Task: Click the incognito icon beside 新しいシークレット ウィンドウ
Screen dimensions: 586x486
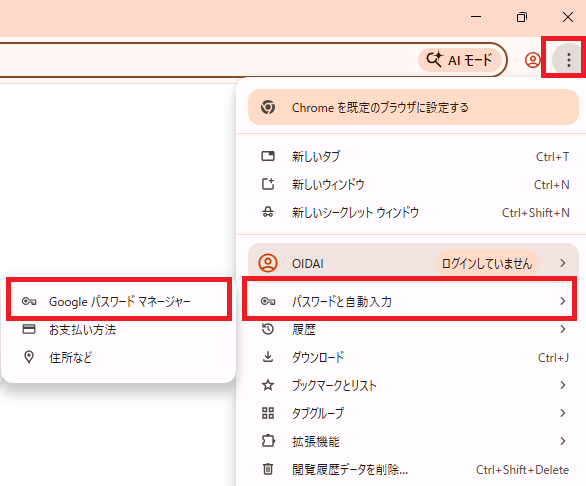Action: [x=268, y=212]
